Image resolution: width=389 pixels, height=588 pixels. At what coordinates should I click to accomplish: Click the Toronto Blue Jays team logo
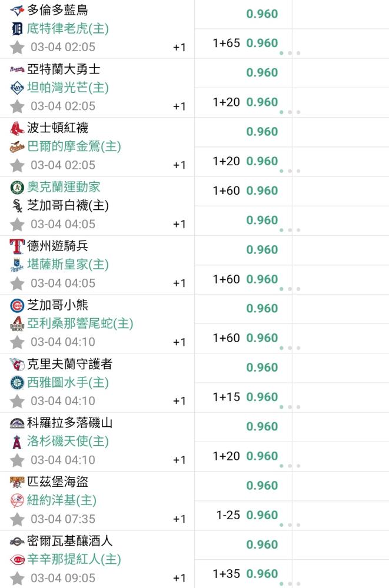(17, 11)
